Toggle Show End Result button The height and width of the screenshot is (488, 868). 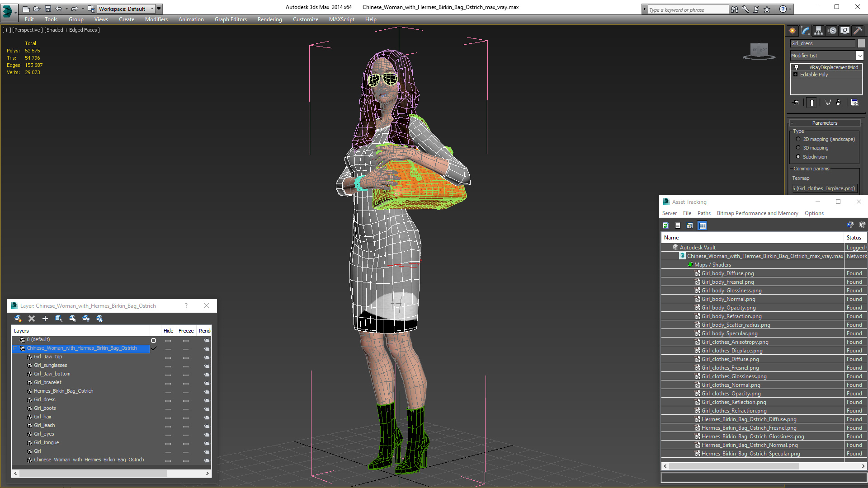point(812,103)
